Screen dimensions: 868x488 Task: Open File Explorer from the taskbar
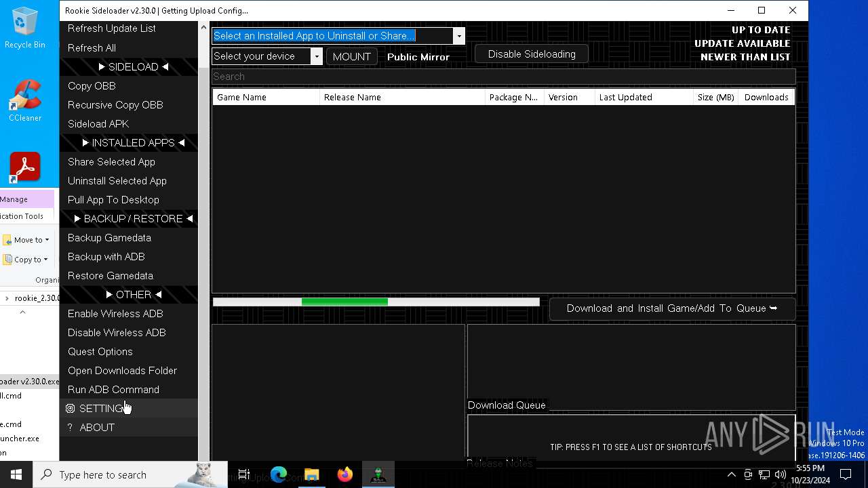pyautogui.click(x=311, y=474)
